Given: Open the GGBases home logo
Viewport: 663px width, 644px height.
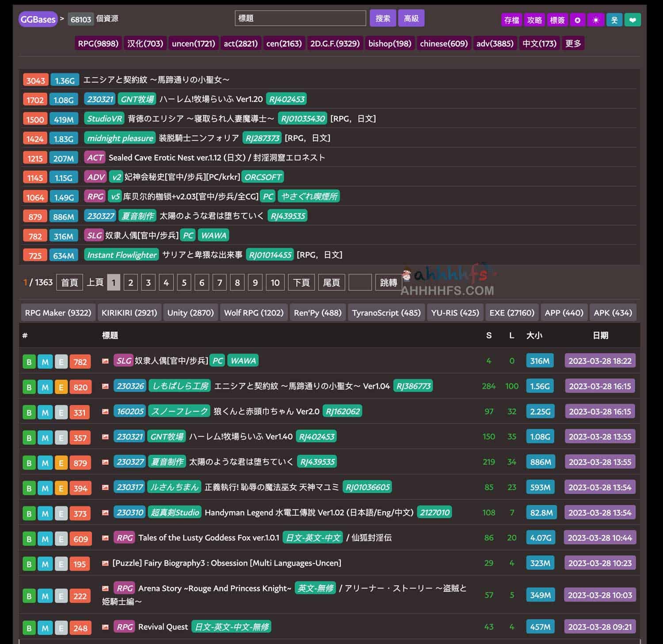Looking at the screenshot, I should coord(38,19).
